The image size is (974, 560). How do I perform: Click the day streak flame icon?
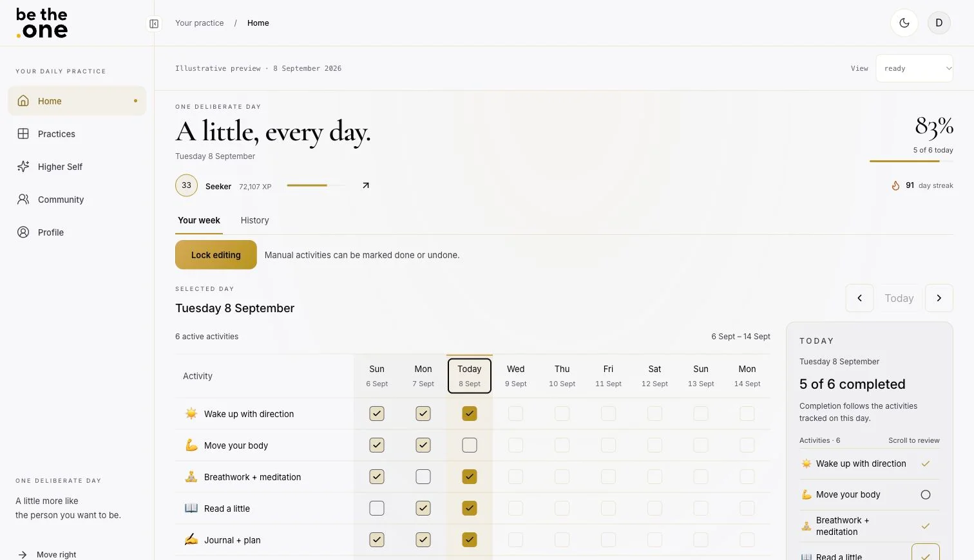pos(895,185)
